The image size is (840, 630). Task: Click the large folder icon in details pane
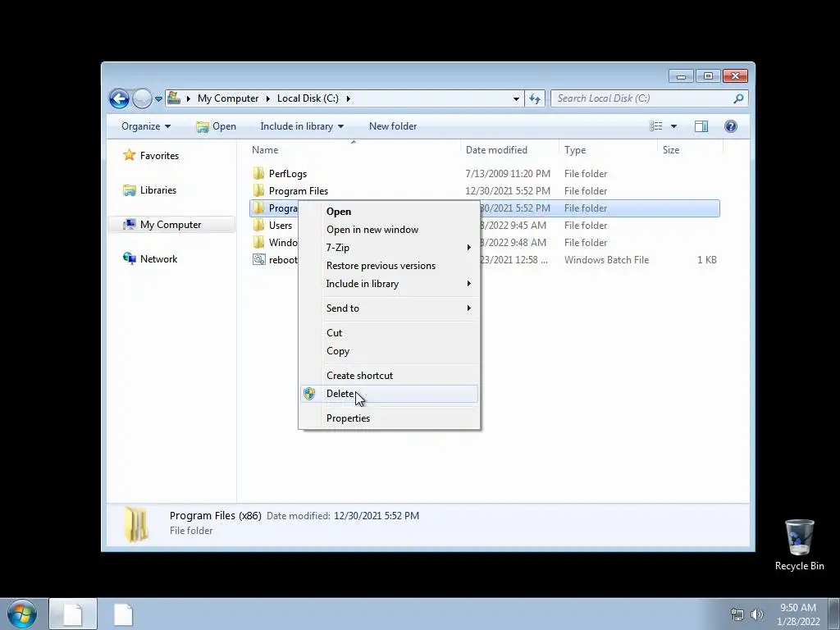pos(136,525)
